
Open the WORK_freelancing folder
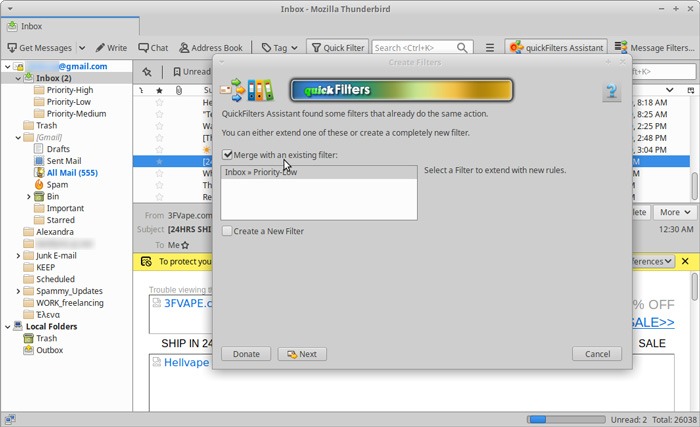pyautogui.click(x=69, y=303)
